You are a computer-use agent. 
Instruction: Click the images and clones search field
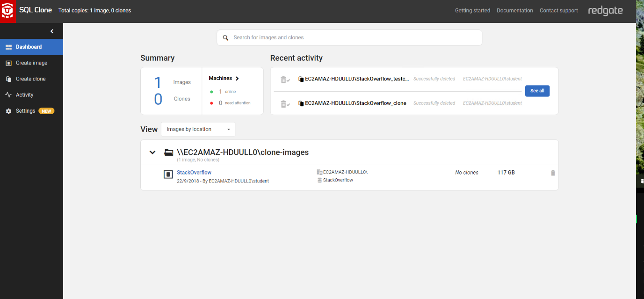349,37
